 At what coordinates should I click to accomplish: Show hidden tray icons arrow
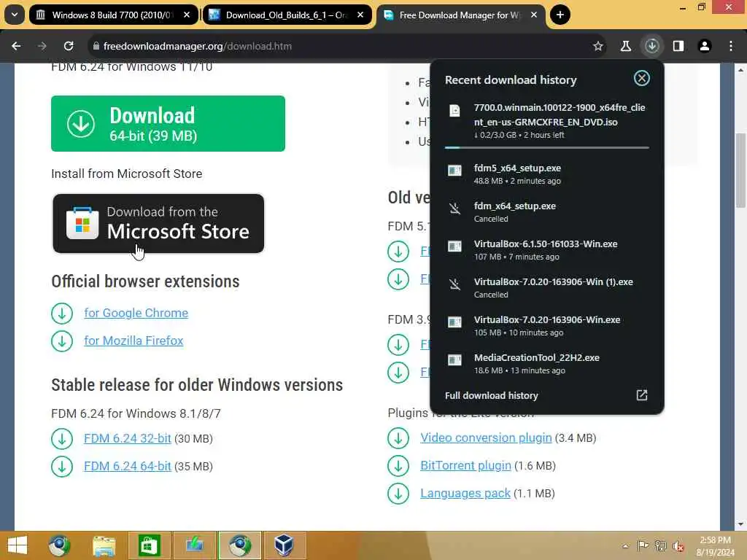(625, 546)
